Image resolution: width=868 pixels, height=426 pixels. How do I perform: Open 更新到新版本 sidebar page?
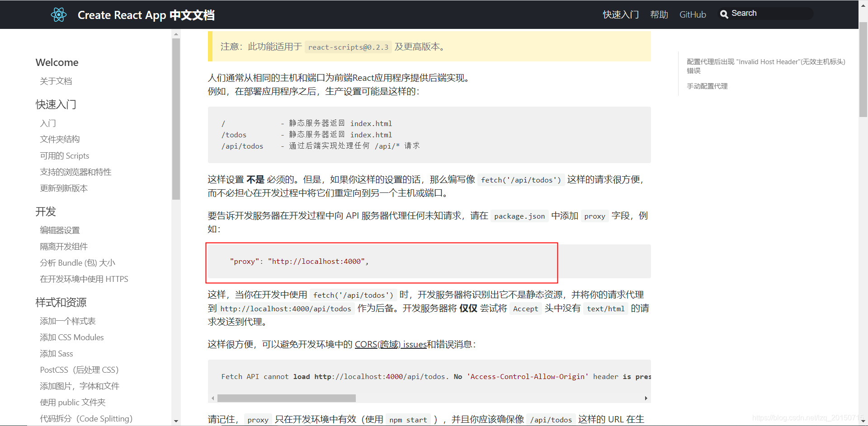pyautogui.click(x=64, y=188)
